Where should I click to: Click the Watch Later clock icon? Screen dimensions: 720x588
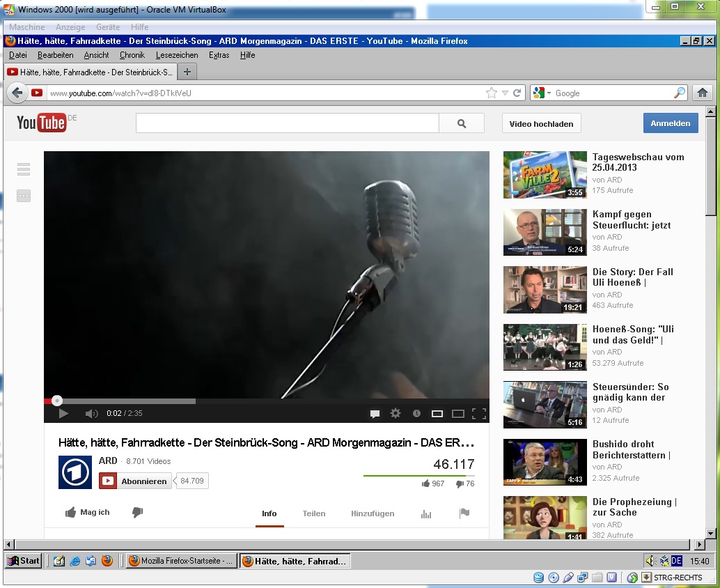pos(416,413)
